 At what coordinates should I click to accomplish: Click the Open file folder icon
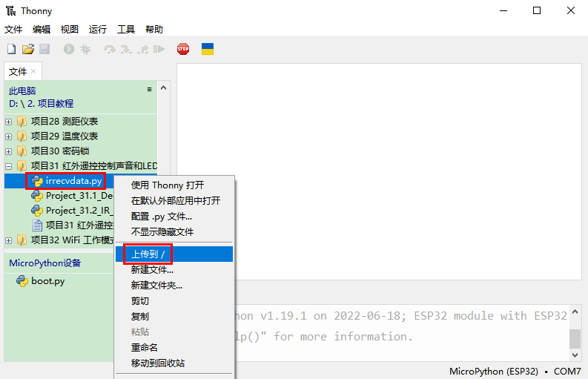click(x=28, y=49)
